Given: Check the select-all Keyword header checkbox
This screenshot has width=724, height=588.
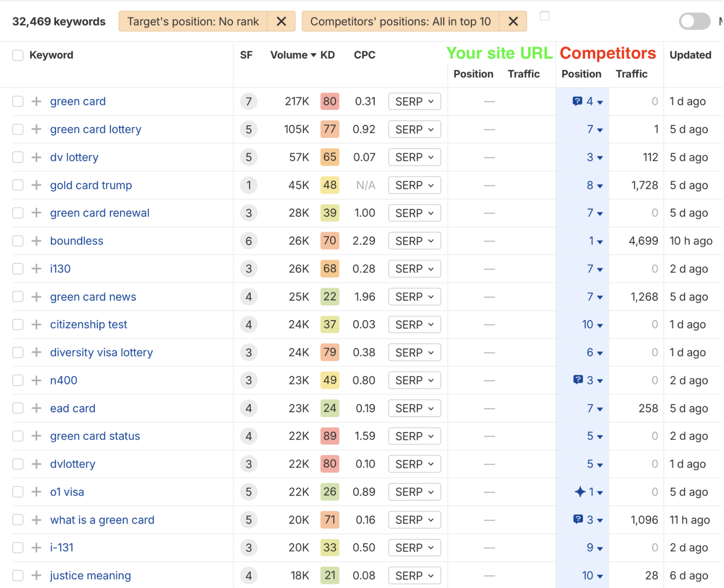Looking at the screenshot, I should pos(18,55).
